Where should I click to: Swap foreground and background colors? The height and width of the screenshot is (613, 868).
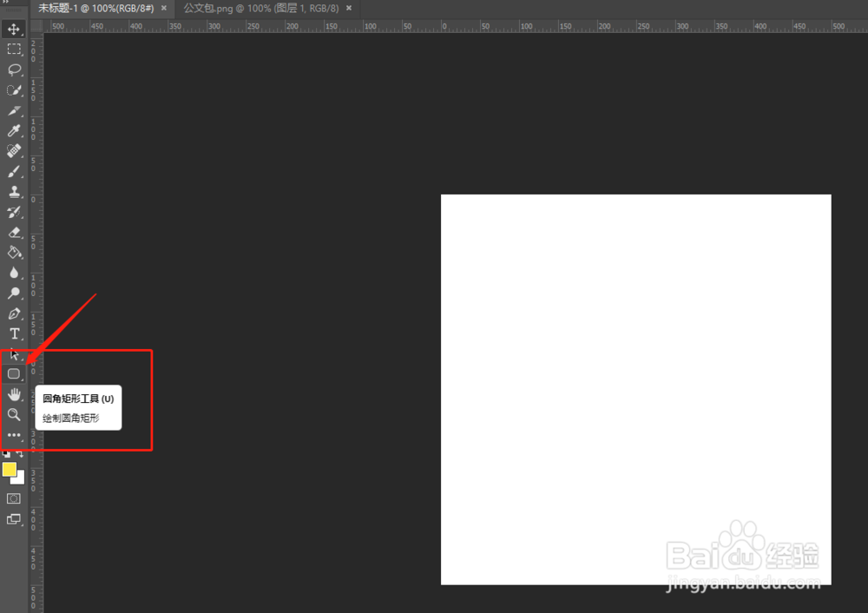(20, 453)
